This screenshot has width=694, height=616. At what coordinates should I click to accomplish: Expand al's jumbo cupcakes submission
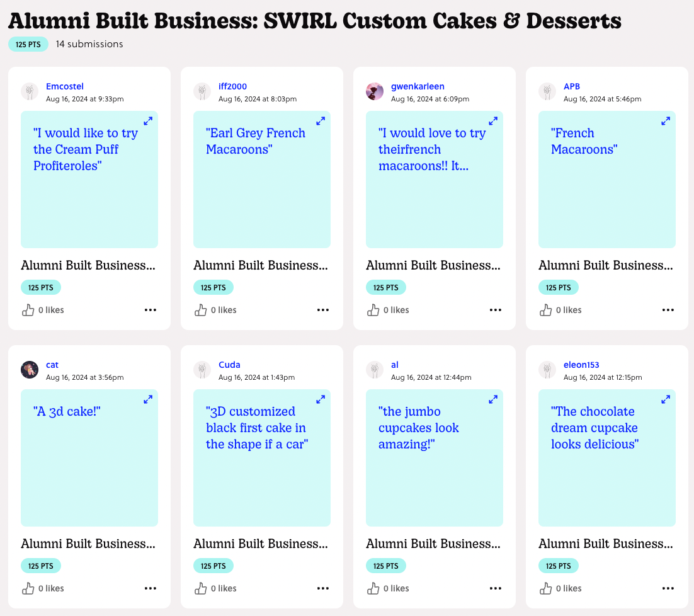tap(492, 399)
